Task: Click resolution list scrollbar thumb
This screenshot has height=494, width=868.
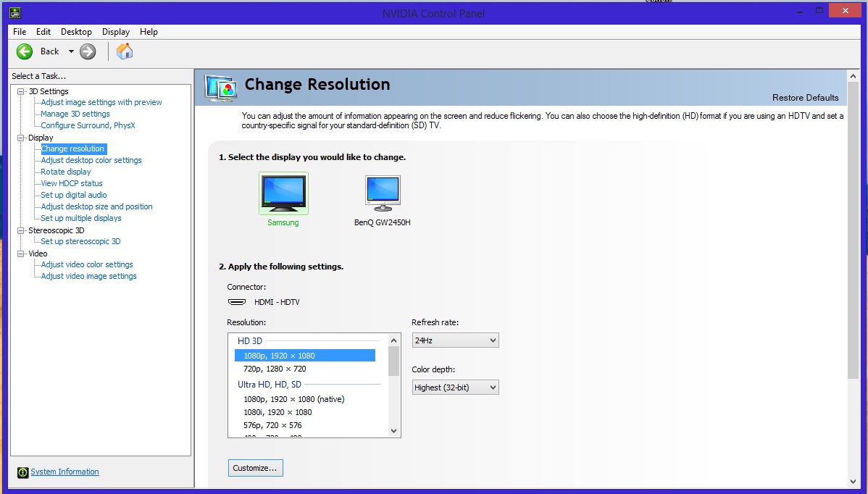Action: click(x=394, y=361)
